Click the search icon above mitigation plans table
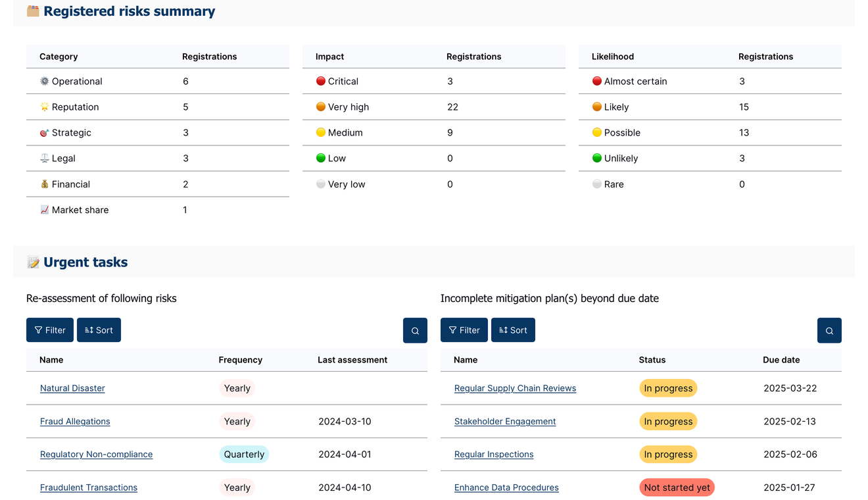This screenshot has width=868, height=500. click(829, 330)
